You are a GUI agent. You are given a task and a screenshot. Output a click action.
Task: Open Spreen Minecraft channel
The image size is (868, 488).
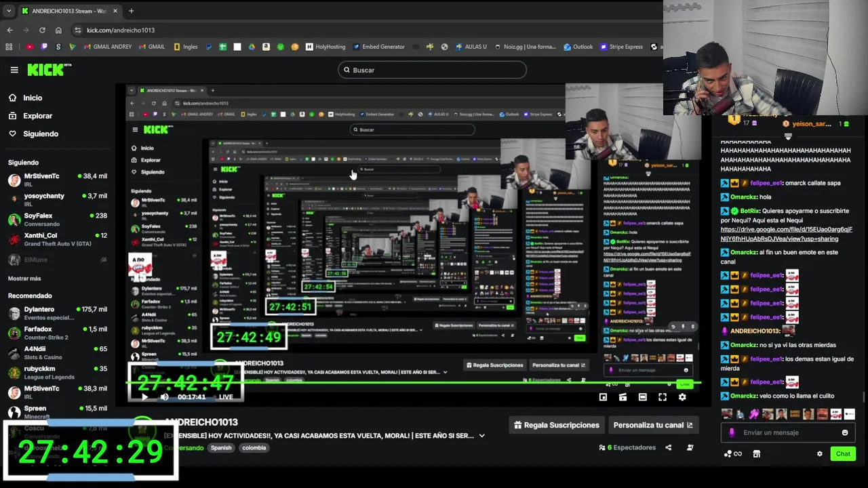click(58, 412)
